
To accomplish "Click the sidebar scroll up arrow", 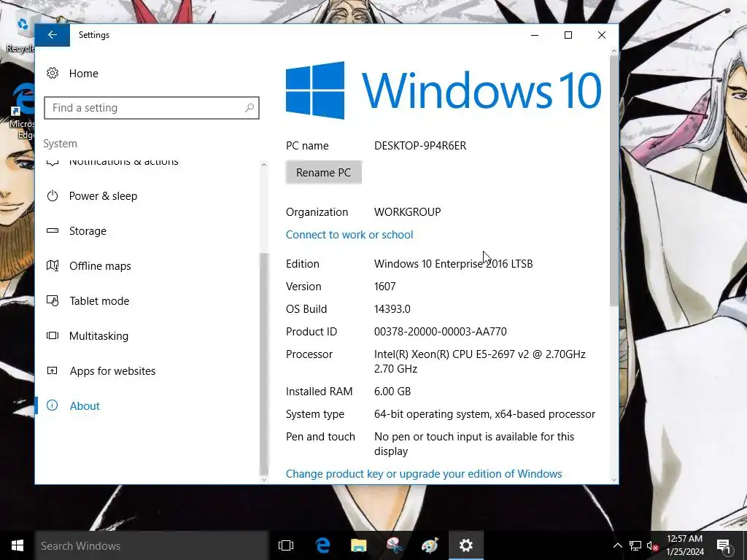I will click(264, 165).
